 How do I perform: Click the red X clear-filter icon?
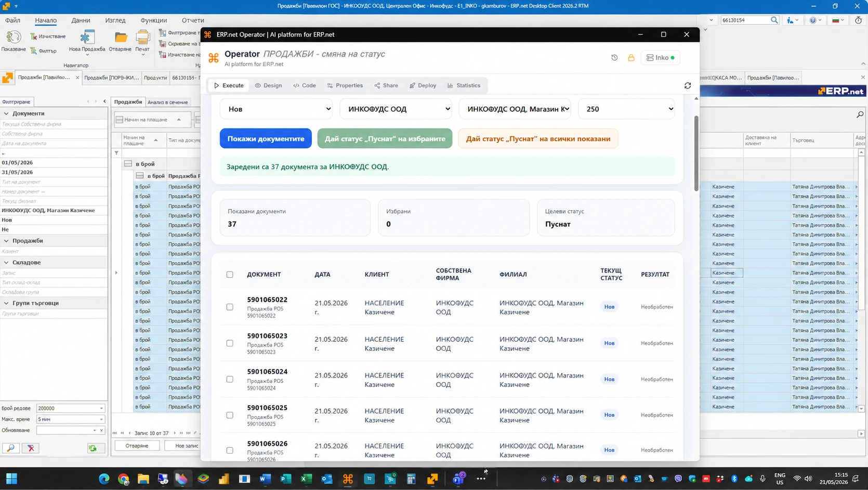coord(31,448)
